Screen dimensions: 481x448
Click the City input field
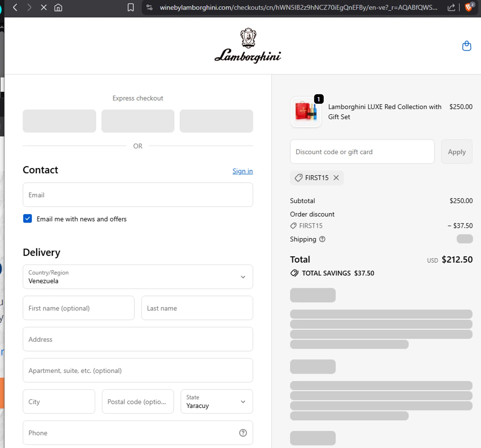pyautogui.click(x=59, y=402)
